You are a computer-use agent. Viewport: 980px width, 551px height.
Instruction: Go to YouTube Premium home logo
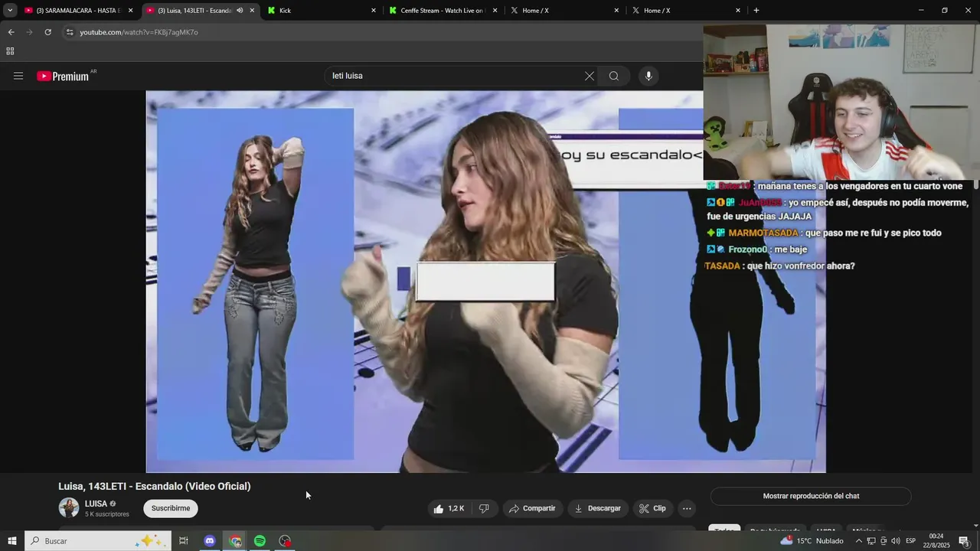click(64, 76)
